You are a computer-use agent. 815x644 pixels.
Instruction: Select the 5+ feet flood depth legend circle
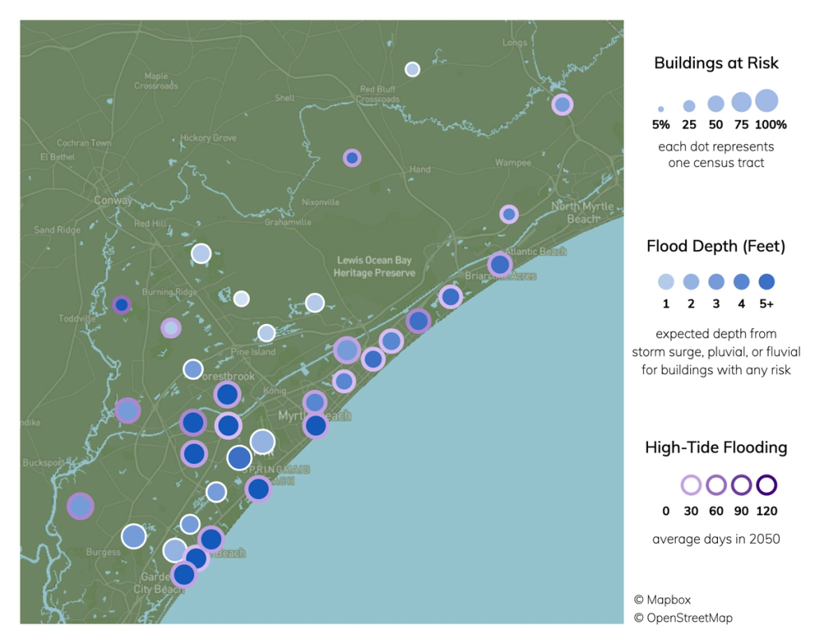768,283
